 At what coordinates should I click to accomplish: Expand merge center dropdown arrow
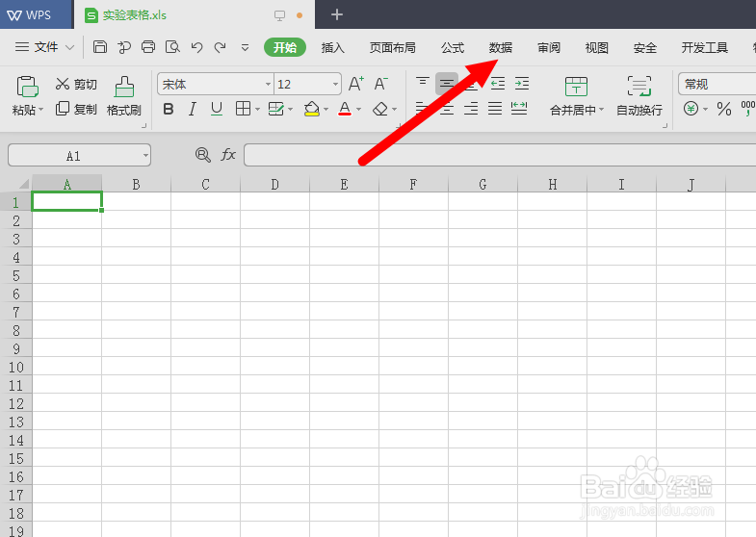pos(601,110)
